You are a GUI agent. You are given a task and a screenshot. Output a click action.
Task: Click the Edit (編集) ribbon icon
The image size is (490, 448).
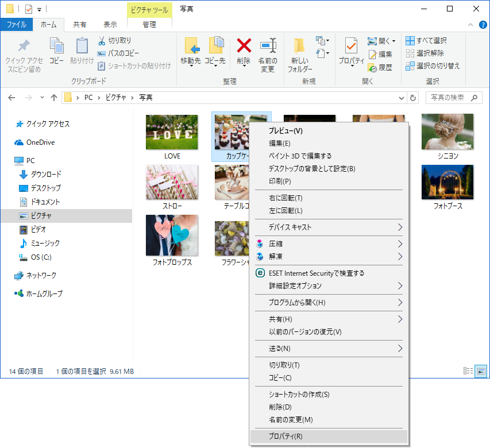tap(372, 55)
